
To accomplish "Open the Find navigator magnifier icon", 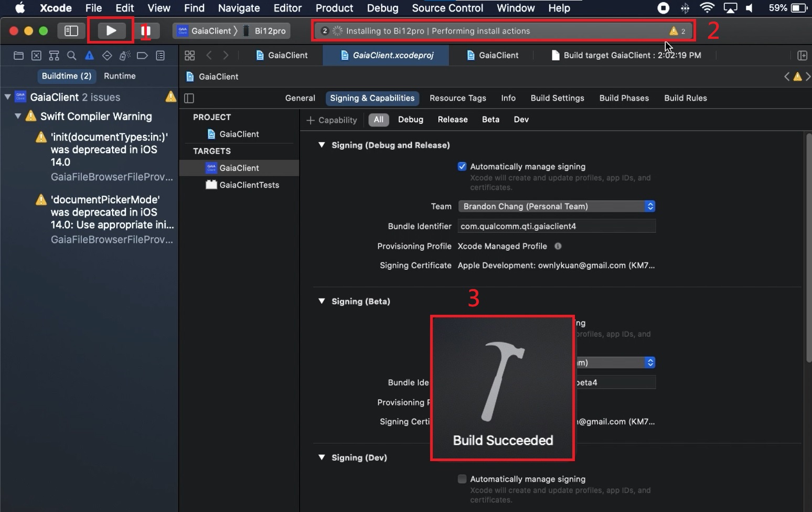I will [x=72, y=55].
